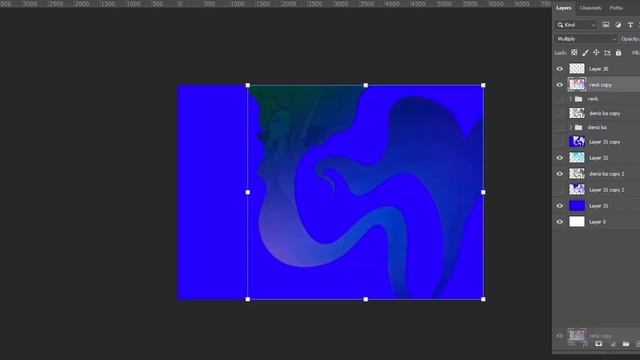Viewport: 640px width, 360px height.
Task: Click the new adjustment layer icon at the panel bottom
Action: pyautogui.click(x=612, y=344)
